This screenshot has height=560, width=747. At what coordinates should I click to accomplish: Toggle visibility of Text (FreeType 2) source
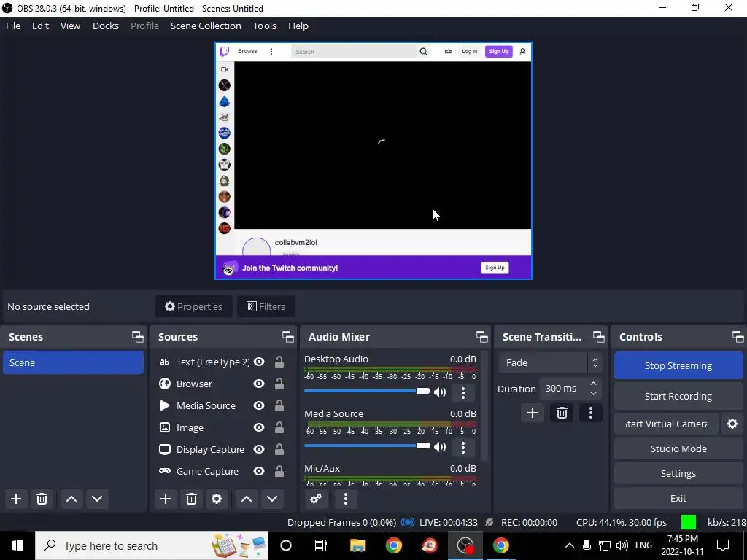tap(259, 362)
